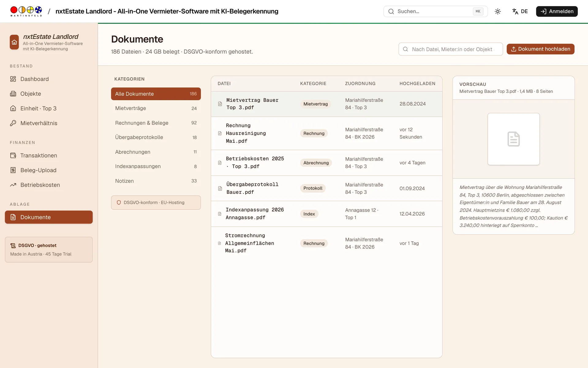Image resolution: width=588 pixels, height=368 pixels.
Task: Filter by Übergabeprotokolle category
Action: coord(156,137)
